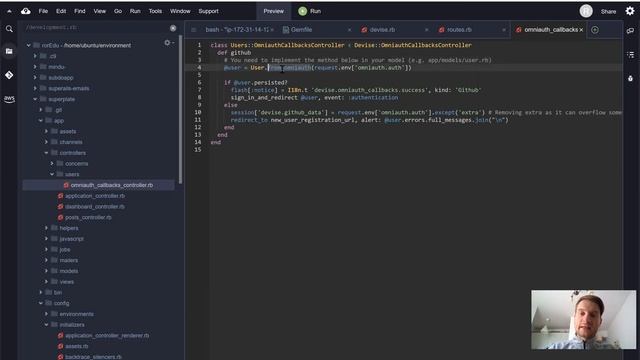Viewport: 640px width, 360px height.
Task: Open dashboard_controller.rb in the tree
Action: click(95, 207)
